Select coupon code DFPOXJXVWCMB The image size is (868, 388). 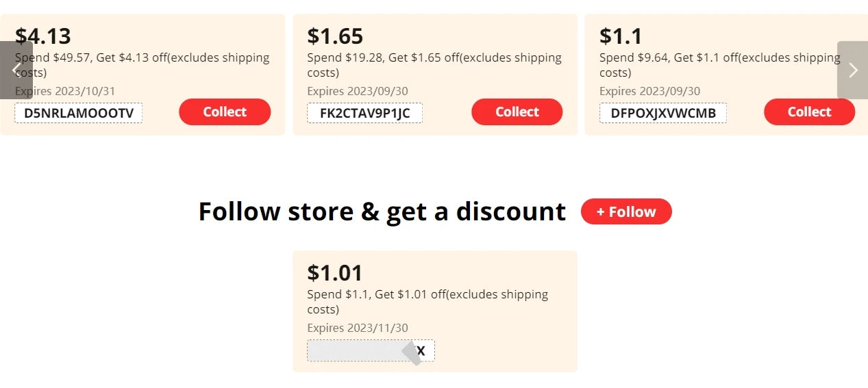pos(662,113)
